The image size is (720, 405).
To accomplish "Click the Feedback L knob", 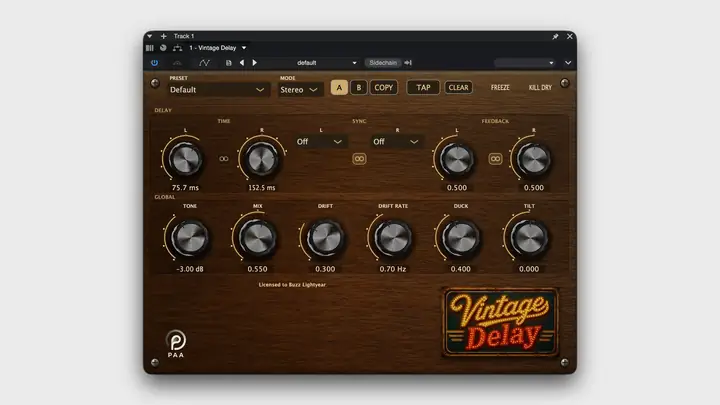I will click(x=456, y=159).
